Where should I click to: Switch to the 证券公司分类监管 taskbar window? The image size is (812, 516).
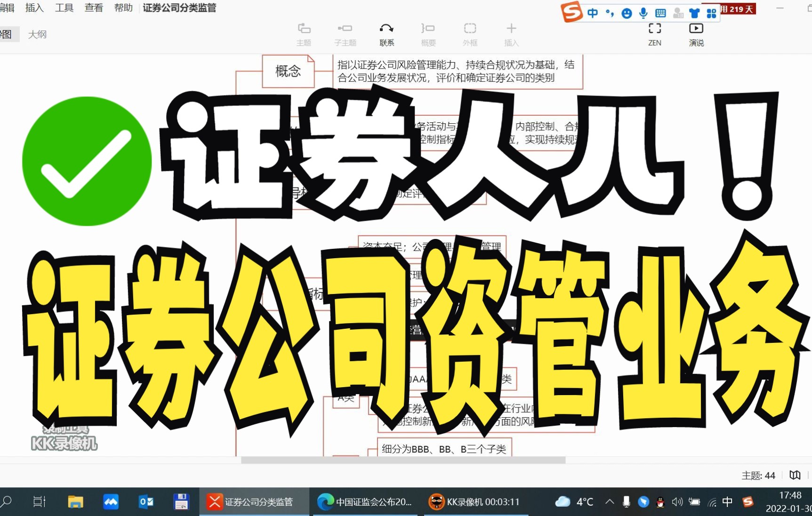(254, 502)
